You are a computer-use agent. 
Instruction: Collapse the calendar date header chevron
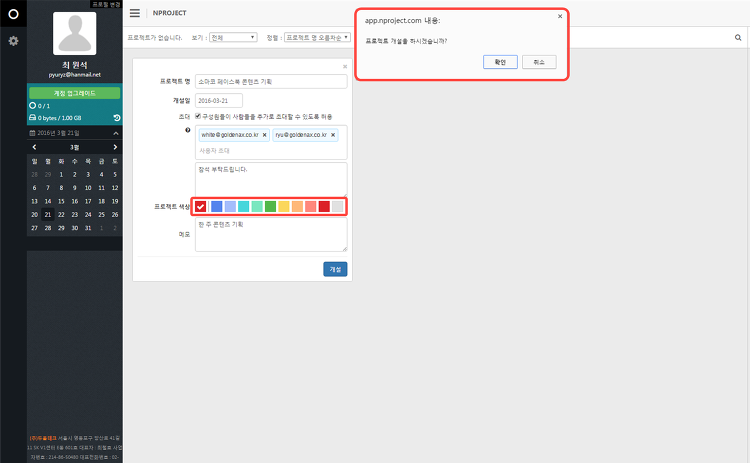(115, 133)
